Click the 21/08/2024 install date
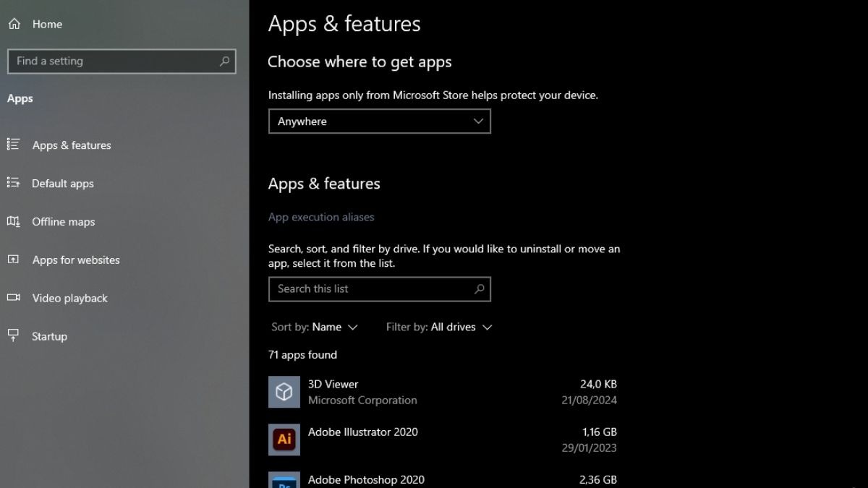This screenshot has height=488, width=868. click(590, 400)
